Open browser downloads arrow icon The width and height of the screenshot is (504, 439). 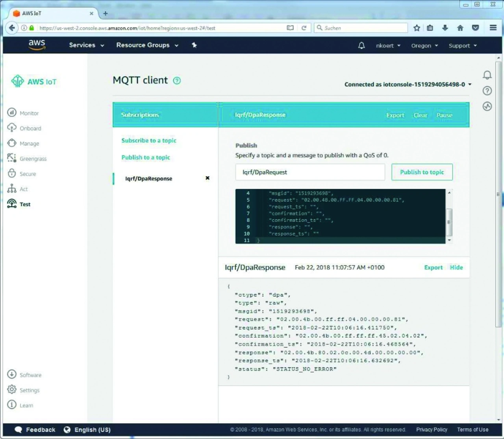pos(445,28)
